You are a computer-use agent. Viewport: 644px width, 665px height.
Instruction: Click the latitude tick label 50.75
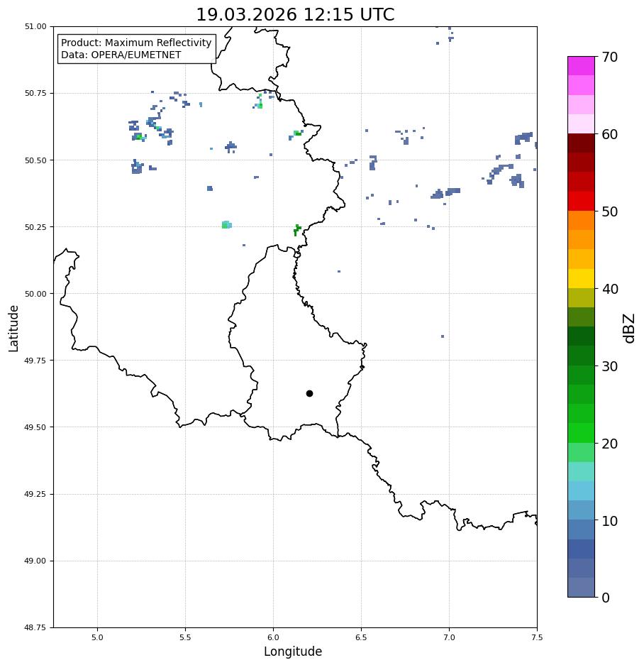pos(35,93)
